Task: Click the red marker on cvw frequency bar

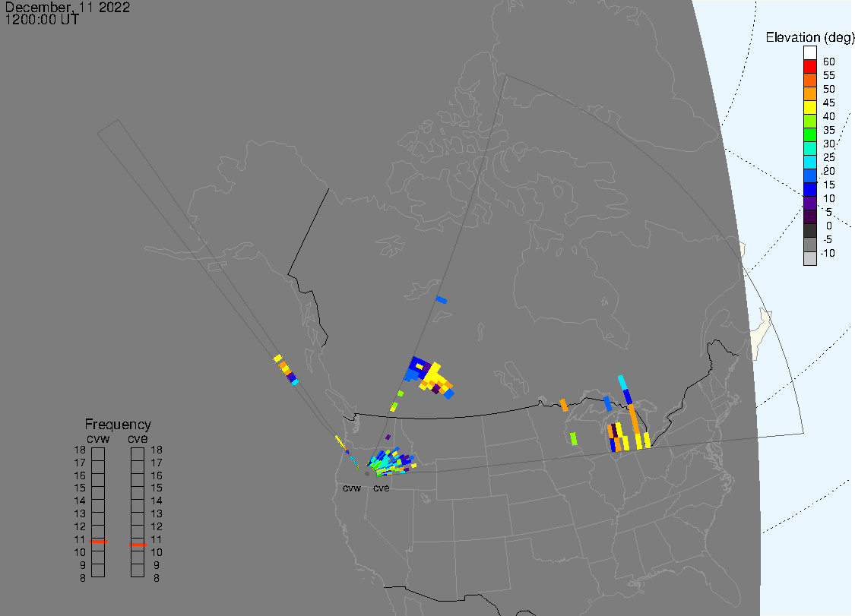Action: pos(98,542)
